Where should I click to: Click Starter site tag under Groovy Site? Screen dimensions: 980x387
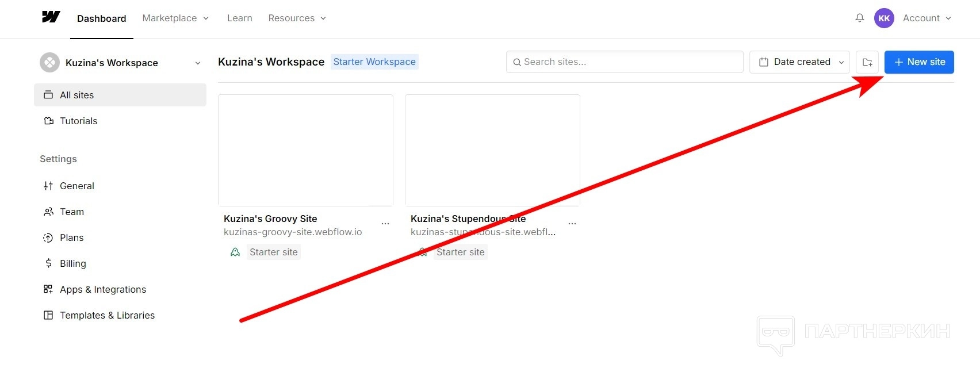pyautogui.click(x=274, y=252)
